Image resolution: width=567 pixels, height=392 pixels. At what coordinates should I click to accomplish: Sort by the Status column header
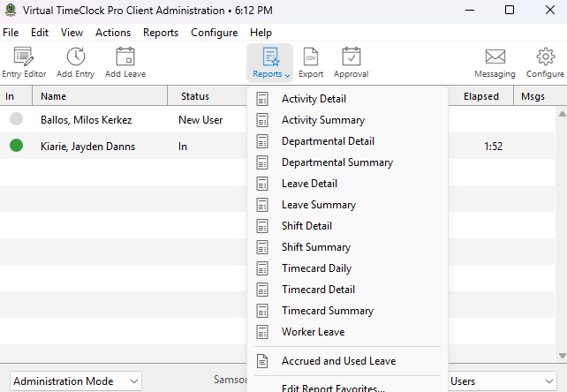point(208,96)
